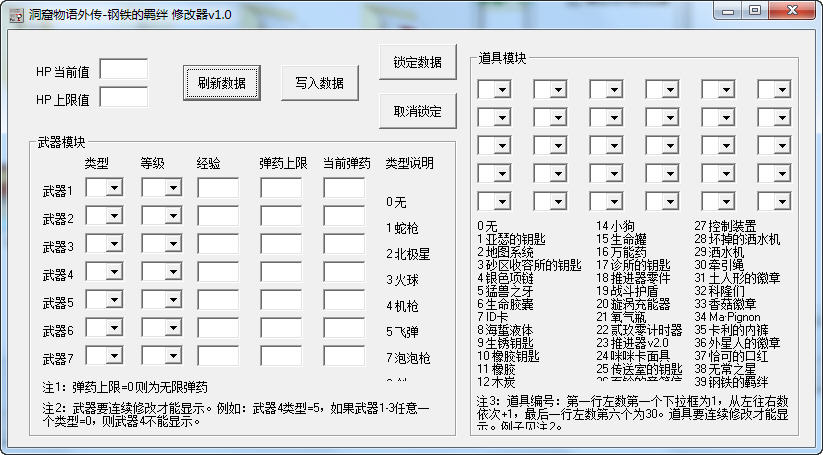Click the 刷新数据 button
The width and height of the screenshot is (823, 455).
[x=221, y=83]
